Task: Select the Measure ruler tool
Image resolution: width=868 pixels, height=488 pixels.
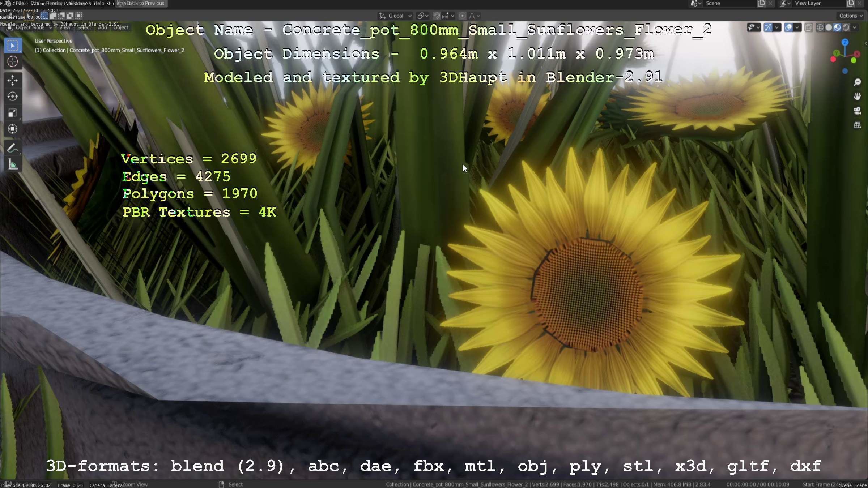Action: [13, 164]
